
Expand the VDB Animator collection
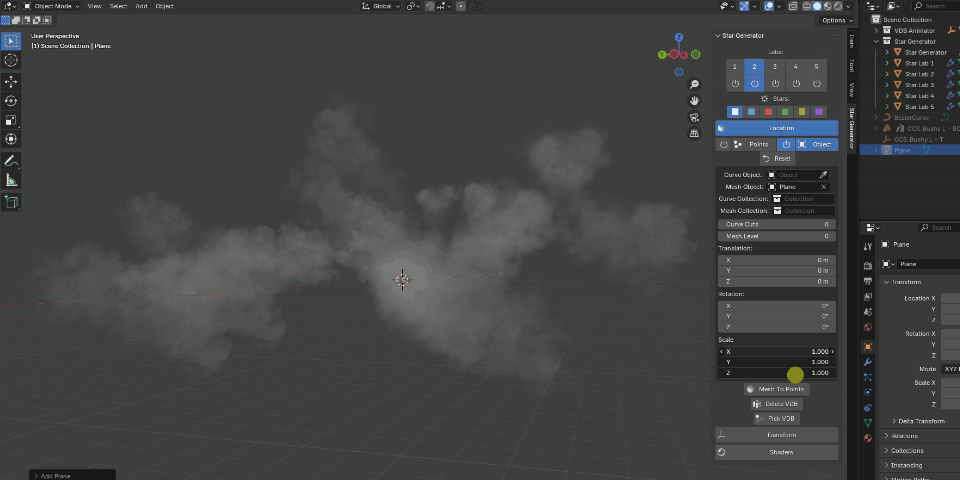click(x=877, y=31)
